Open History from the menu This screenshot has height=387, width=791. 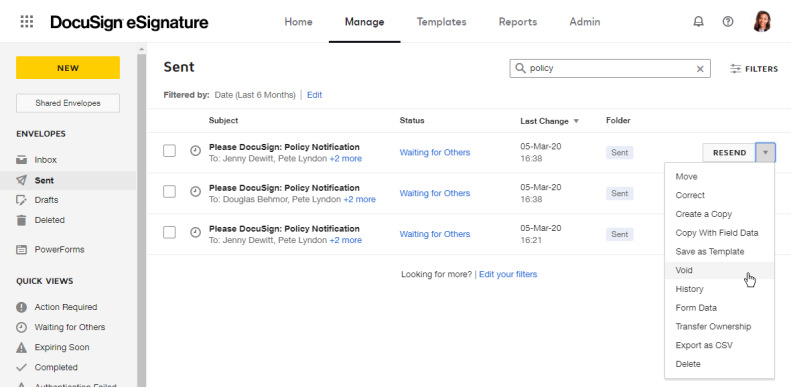coord(719,289)
